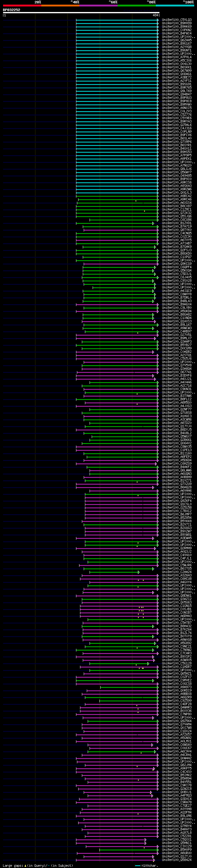The width and height of the screenshot is (197, 868).
Task: Select hit label UniRef100_Q1AXS3
Action: click(x=177, y=321)
